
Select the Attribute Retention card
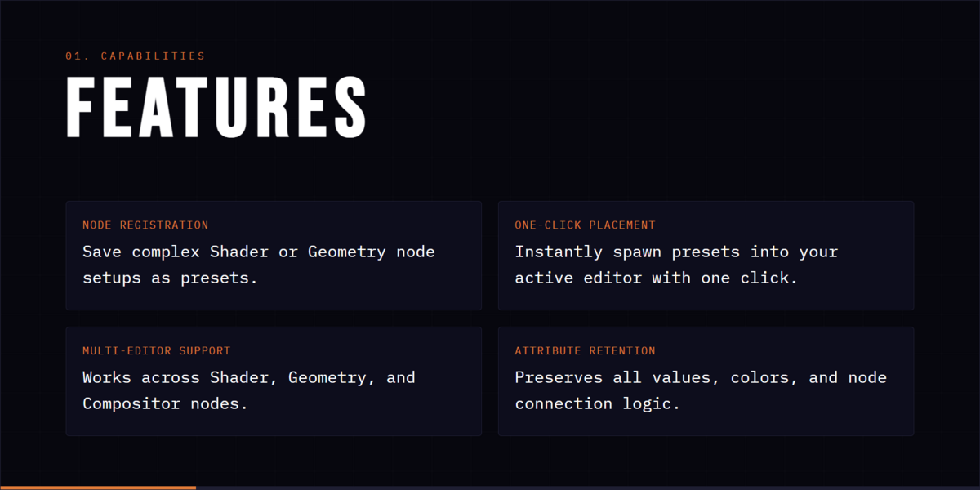click(x=706, y=381)
